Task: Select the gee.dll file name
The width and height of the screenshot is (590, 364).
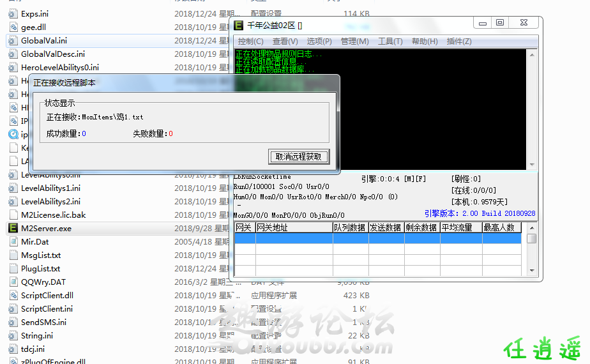Action: pos(33,27)
